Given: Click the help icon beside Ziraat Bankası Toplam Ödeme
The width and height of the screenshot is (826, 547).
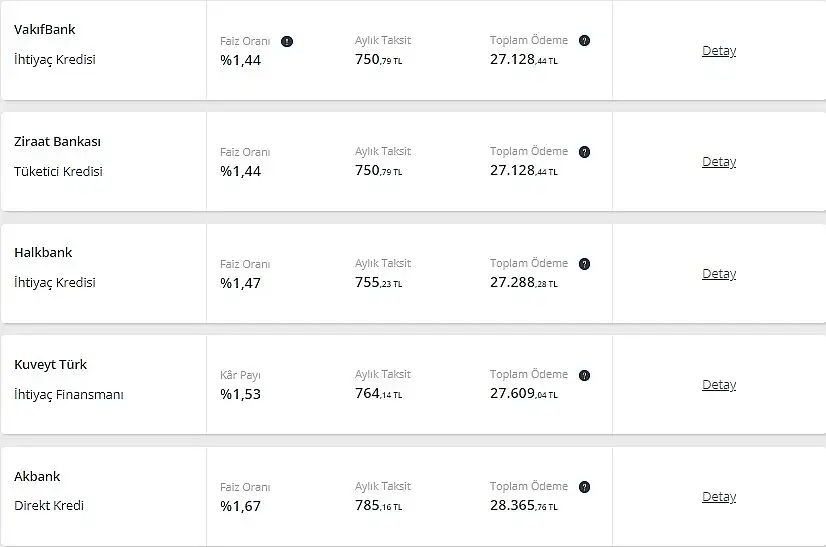Looking at the screenshot, I should pos(584,152).
